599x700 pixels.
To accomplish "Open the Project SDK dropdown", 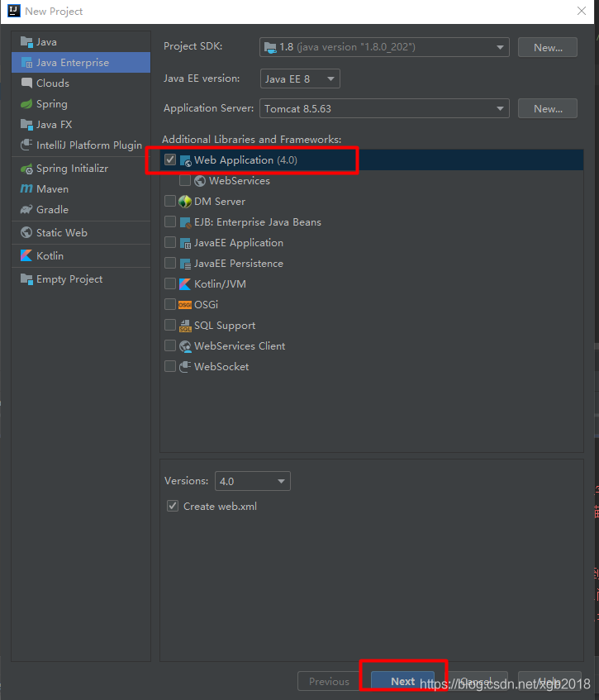I will (384, 47).
